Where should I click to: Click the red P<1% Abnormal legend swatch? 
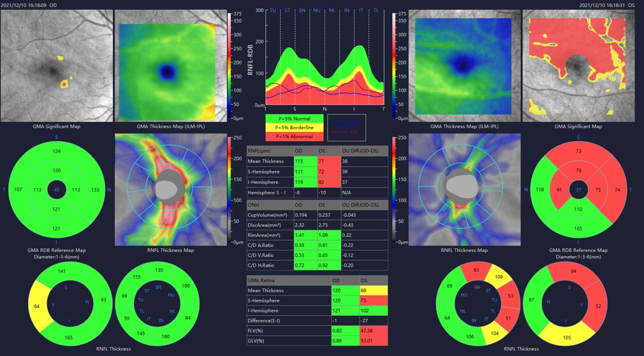[x=293, y=135]
